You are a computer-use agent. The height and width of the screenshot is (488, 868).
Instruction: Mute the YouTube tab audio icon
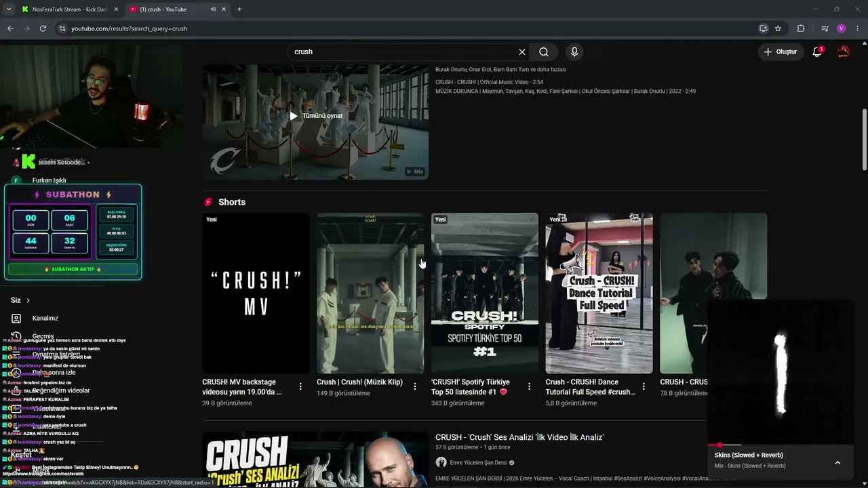(x=212, y=9)
